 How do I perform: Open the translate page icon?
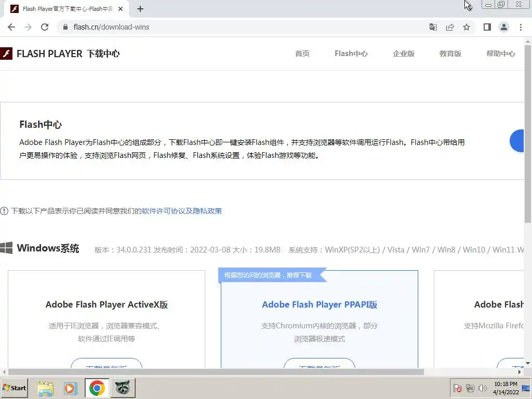pos(433,27)
